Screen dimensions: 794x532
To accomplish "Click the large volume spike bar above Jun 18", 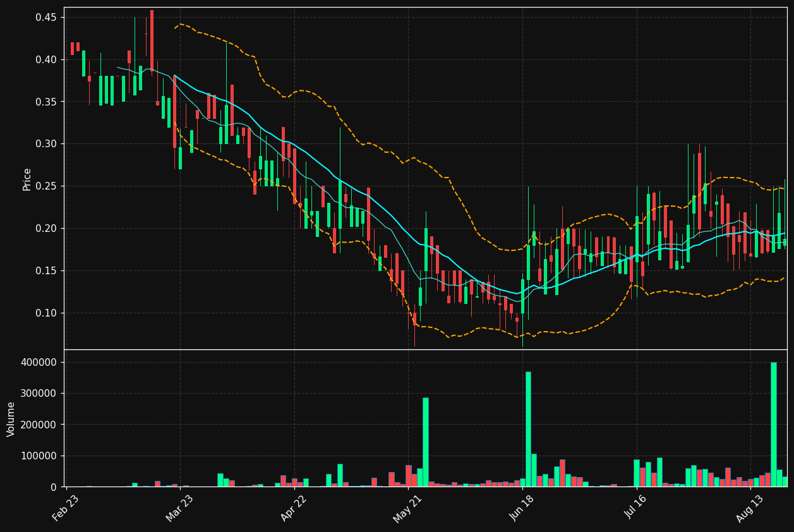I will click(528, 429).
